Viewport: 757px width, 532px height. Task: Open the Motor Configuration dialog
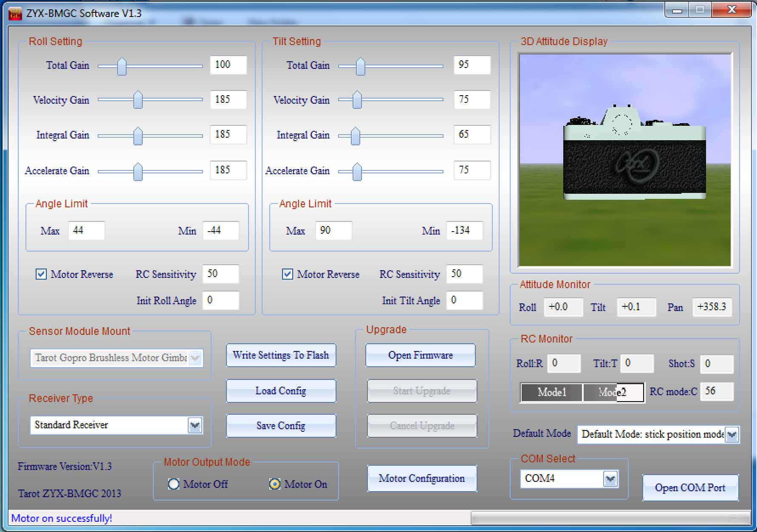(422, 478)
